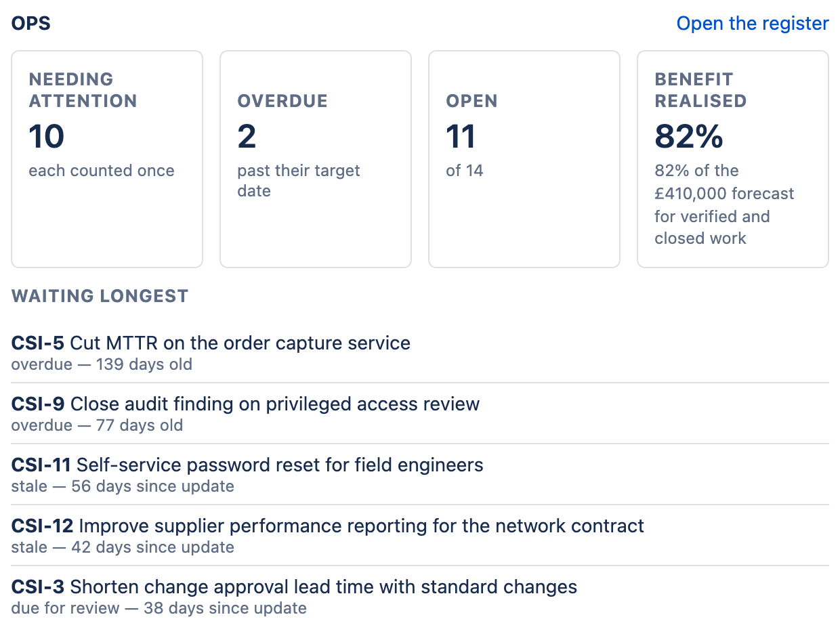Click the 'of 14' caption

point(465,171)
